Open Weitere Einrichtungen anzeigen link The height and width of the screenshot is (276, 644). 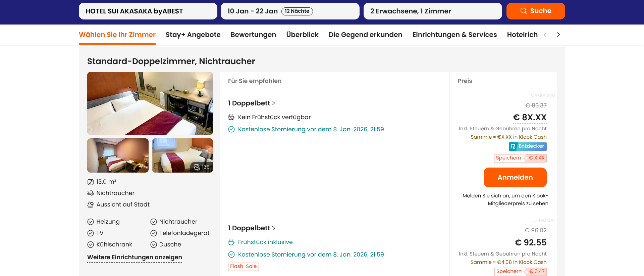coord(135,258)
